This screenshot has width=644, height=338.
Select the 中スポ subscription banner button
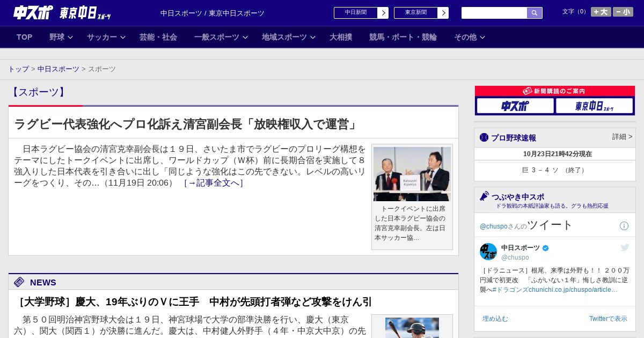(515, 106)
